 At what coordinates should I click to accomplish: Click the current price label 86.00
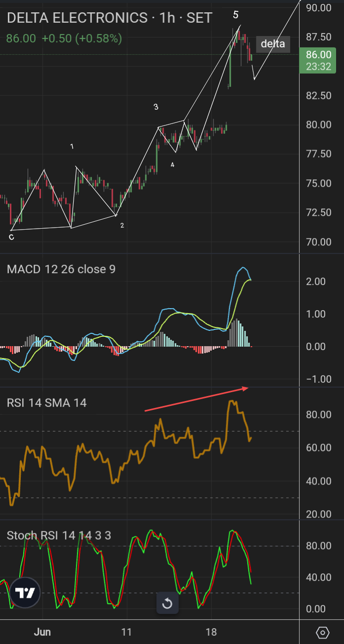coord(318,55)
